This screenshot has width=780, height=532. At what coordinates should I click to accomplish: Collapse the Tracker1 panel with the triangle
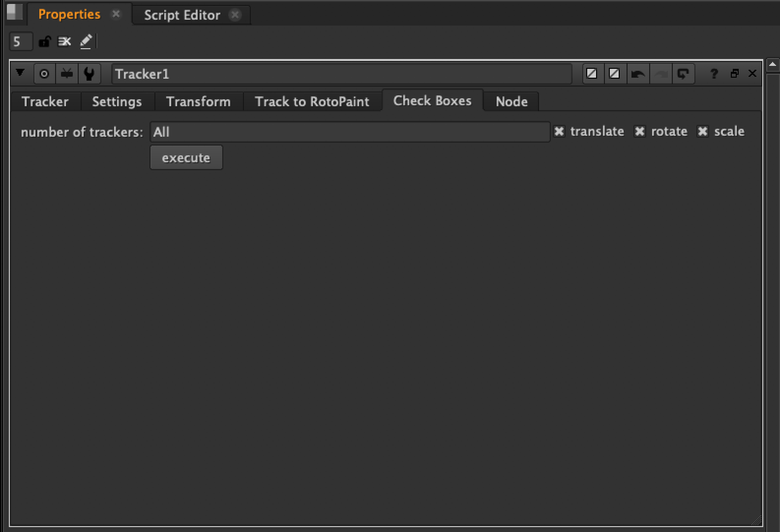coord(20,73)
